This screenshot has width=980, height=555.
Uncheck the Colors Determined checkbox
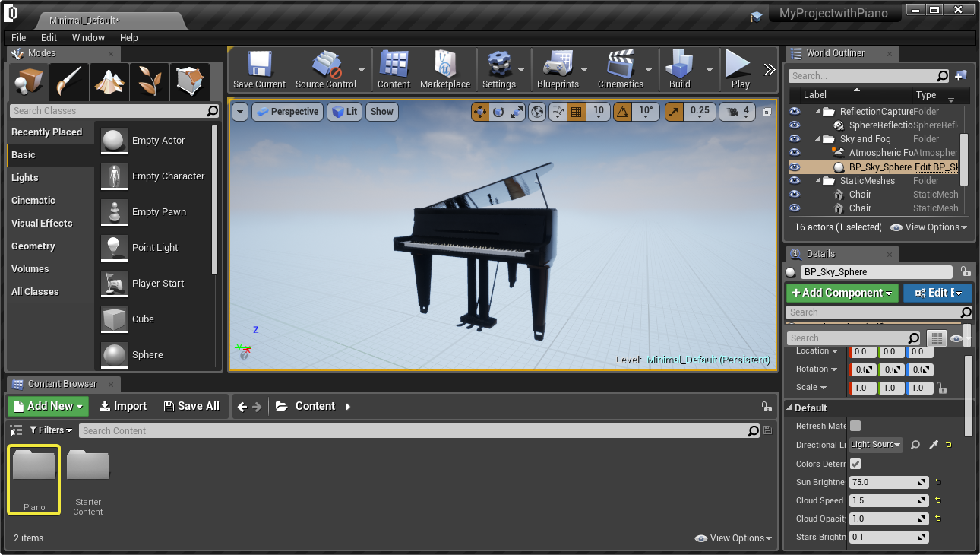[855, 464]
